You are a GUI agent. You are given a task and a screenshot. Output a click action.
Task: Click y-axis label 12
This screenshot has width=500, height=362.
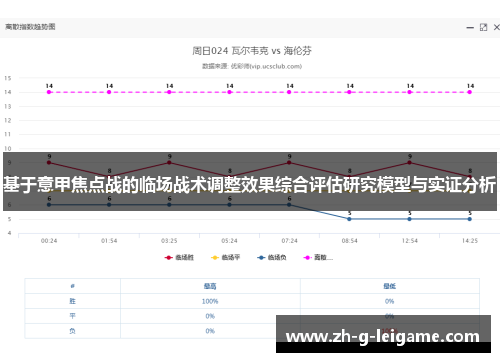(x=8, y=120)
